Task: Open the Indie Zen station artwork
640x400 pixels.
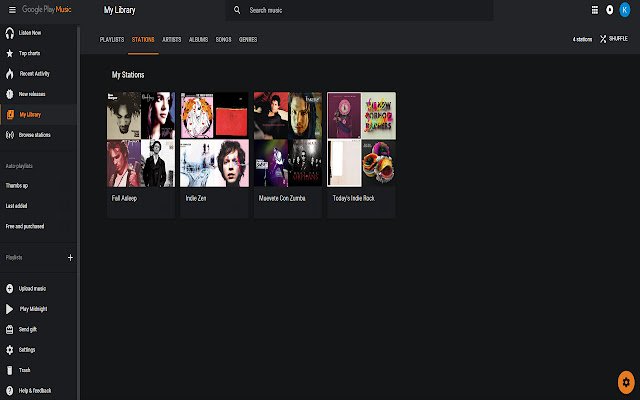Action: (x=214, y=139)
